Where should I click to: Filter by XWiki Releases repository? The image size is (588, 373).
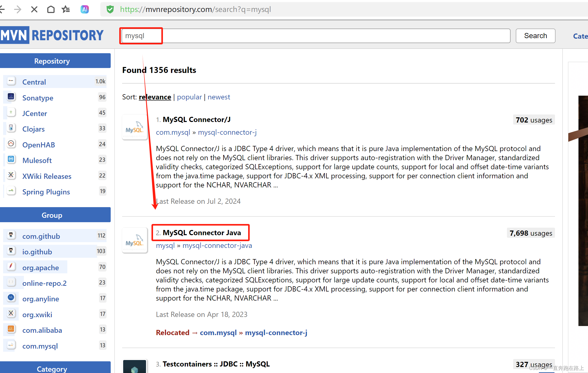(47, 176)
